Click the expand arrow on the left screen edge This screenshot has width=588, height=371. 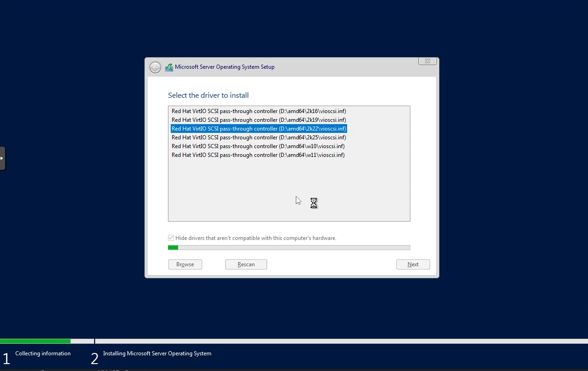pyautogui.click(x=2, y=158)
